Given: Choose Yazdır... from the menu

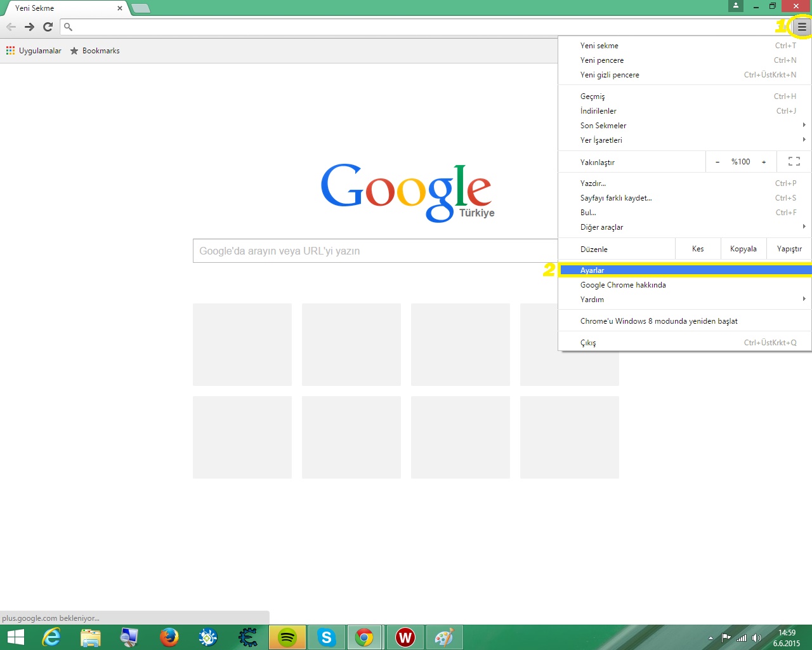Looking at the screenshot, I should [x=685, y=183].
